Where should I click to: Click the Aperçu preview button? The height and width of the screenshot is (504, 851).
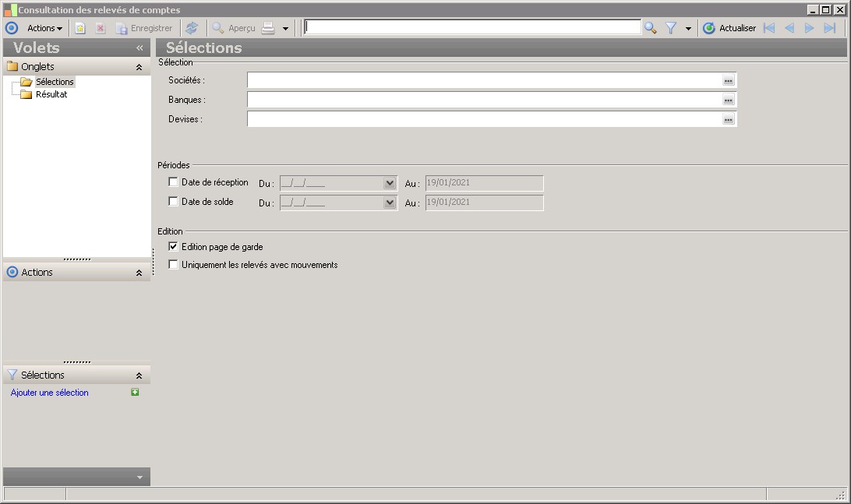233,28
